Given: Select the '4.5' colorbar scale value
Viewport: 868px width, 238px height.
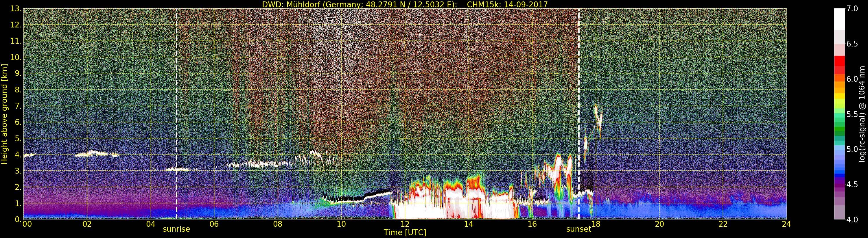Looking at the screenshot, I should [852, 185].
